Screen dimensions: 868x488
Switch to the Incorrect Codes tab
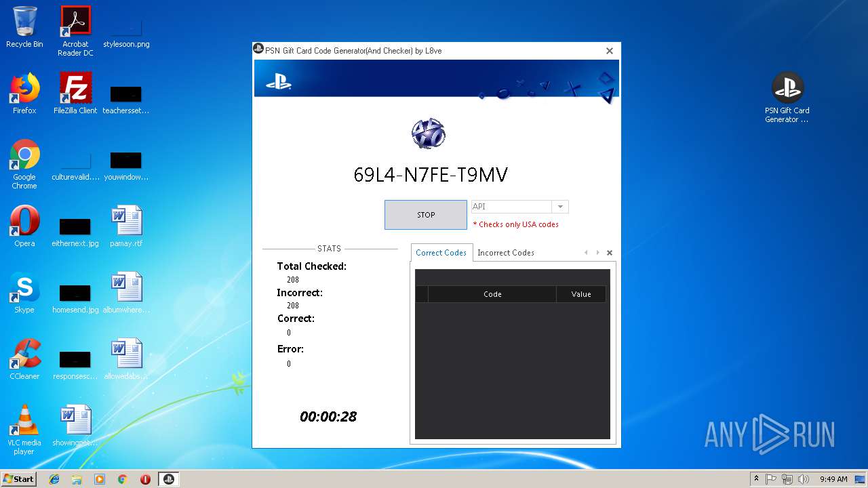point(506,253)
